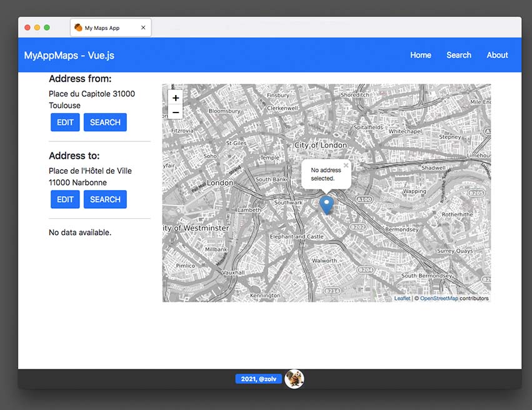This screenshot has height=410, width=532.
Task: Click the '2021, @zolv' footer badge
Action: point(258,379)
